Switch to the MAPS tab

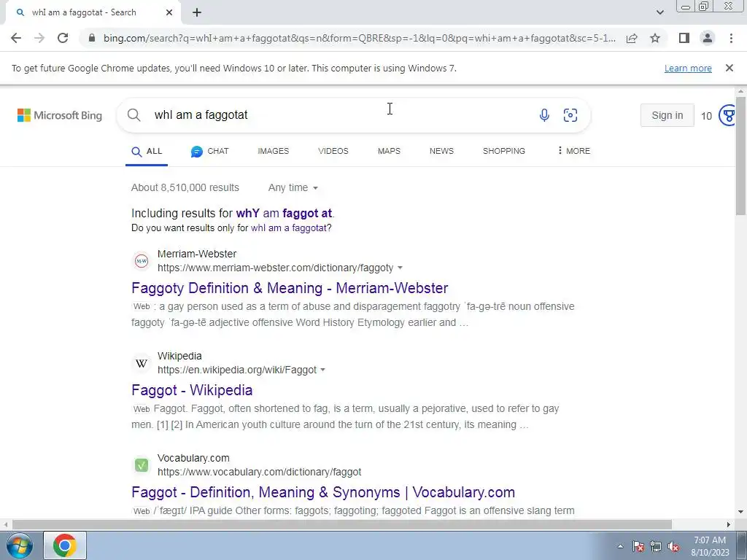click(x=389, y=151)
